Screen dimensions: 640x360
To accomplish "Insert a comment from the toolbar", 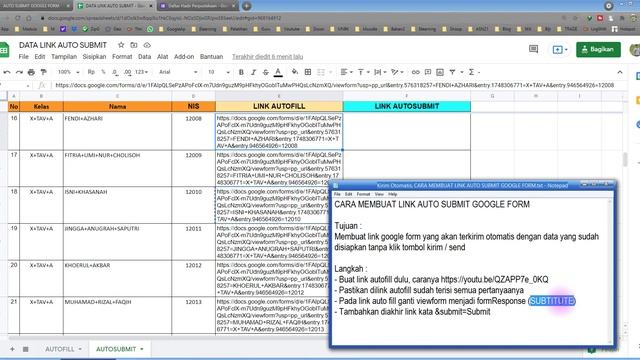I will pyautogui.click(x=428, y=72).
